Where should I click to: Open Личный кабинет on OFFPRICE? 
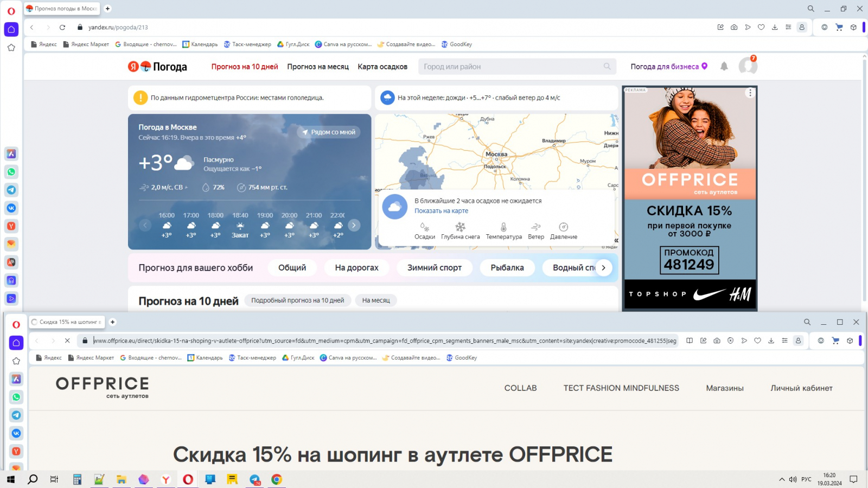coord(801,388)
